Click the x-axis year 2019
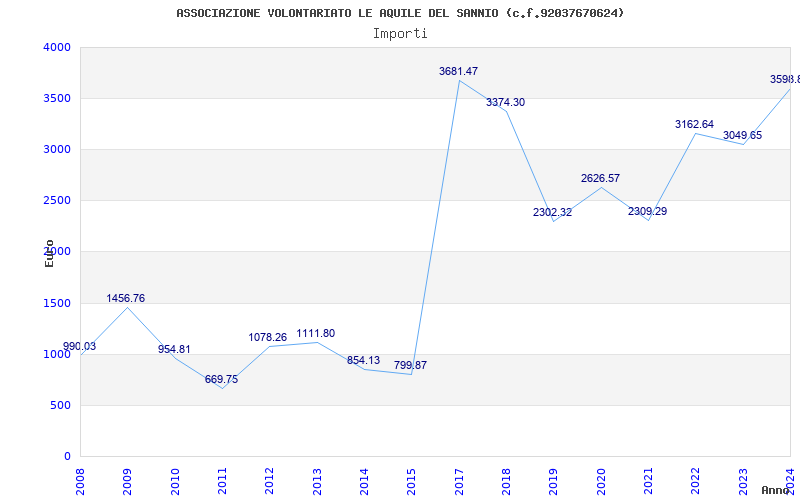The width and height of the screenshot is (800, 500). point(554,482)
